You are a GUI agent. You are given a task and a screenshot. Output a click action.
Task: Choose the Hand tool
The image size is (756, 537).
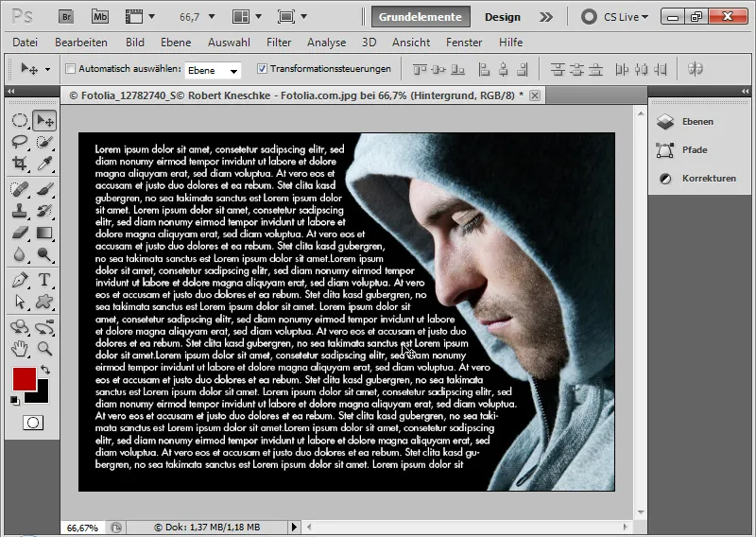click(x=20, y=349)
